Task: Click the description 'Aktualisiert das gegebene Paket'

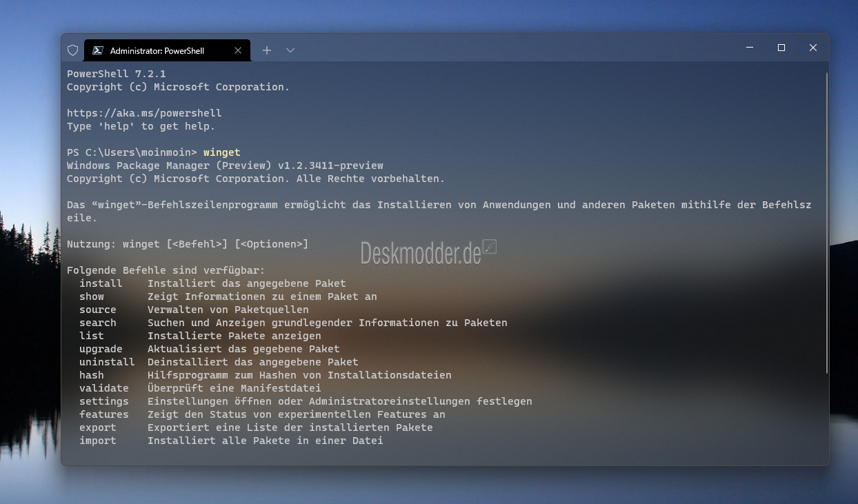Action: [x=243, y=349]
